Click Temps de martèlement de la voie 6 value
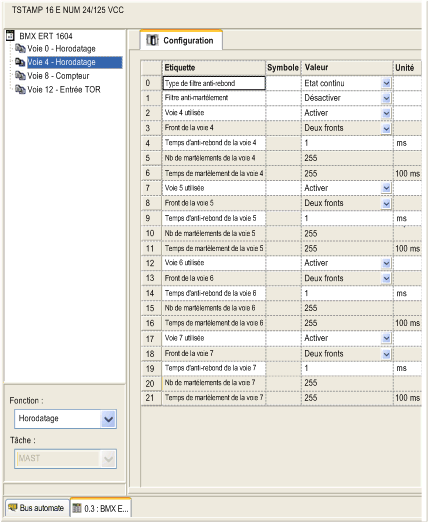The width and height of the screenshot is (428, 522). pos(347,323)
